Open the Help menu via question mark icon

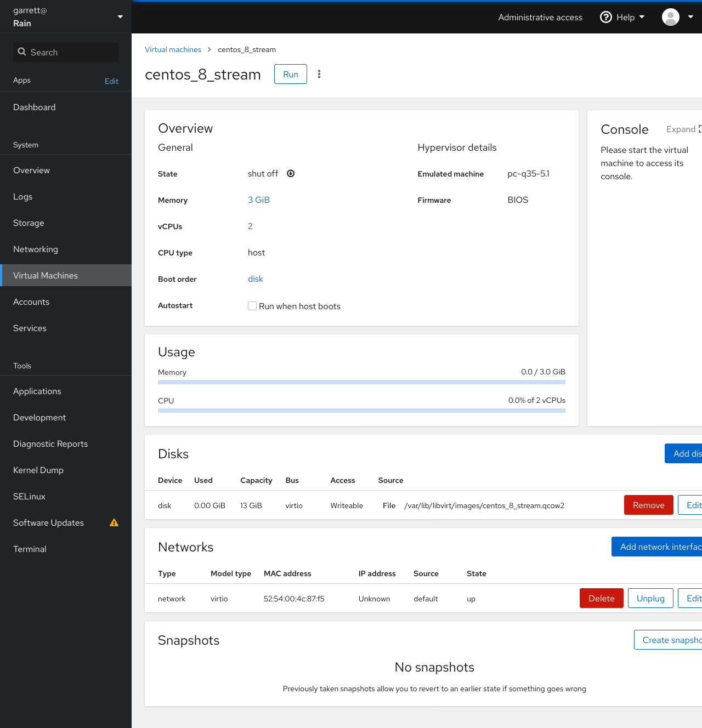point(605,17)
